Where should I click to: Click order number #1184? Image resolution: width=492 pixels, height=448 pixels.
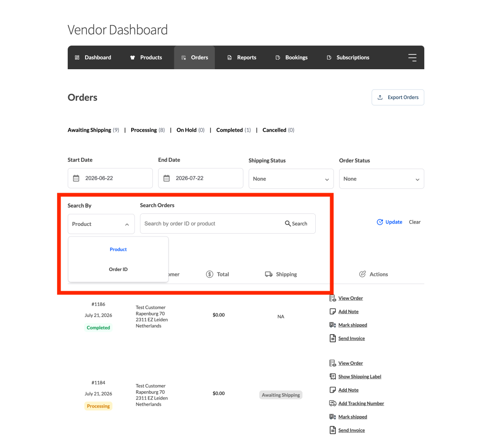(x=98, y=383)
